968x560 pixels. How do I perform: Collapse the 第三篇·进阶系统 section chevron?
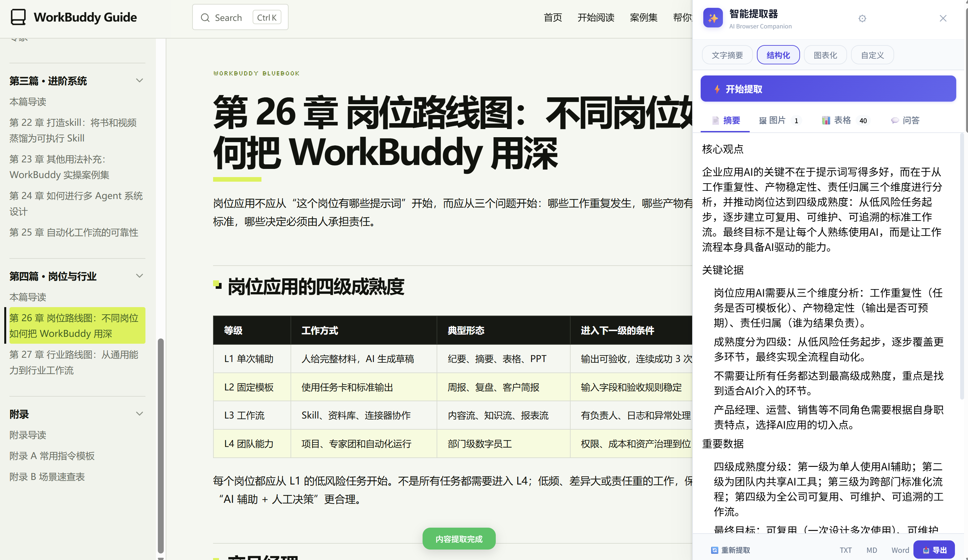click(x=140, y=81)
